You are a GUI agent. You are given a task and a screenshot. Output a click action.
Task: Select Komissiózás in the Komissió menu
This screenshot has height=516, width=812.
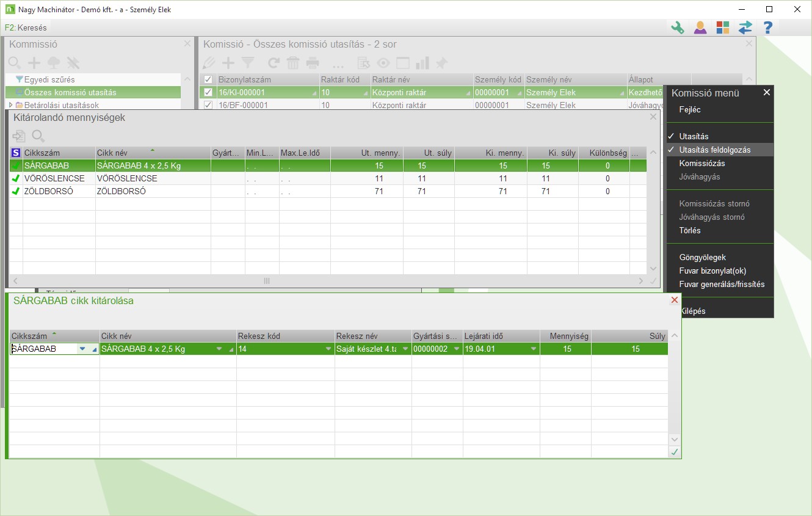click(x=702, y=163)
